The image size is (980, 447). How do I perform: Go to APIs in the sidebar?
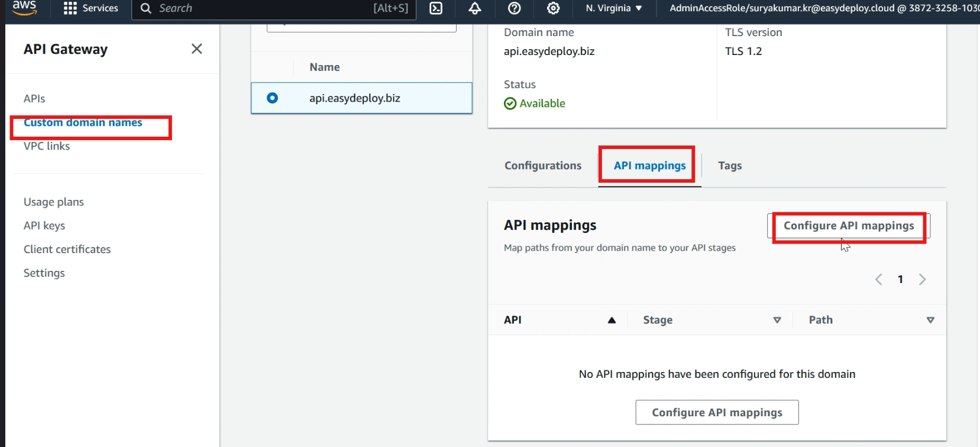(34, 99)
